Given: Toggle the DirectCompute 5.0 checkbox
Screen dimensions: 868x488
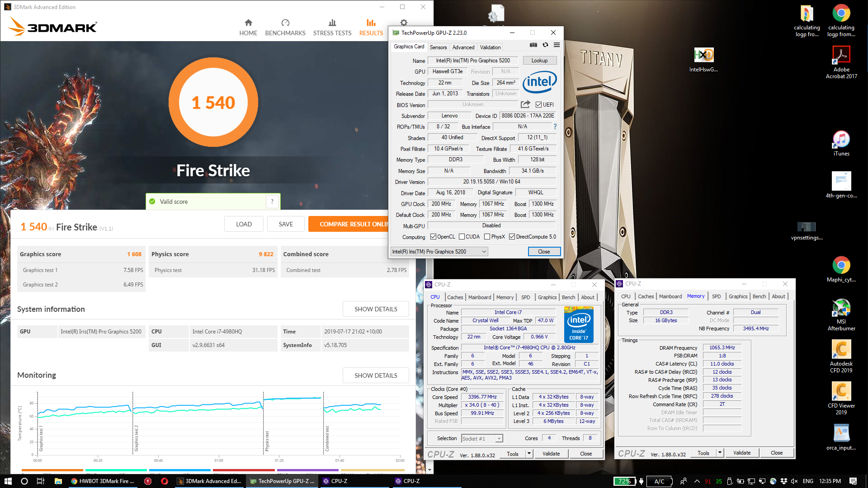Looking at the screenshot, I should (512, 237).
